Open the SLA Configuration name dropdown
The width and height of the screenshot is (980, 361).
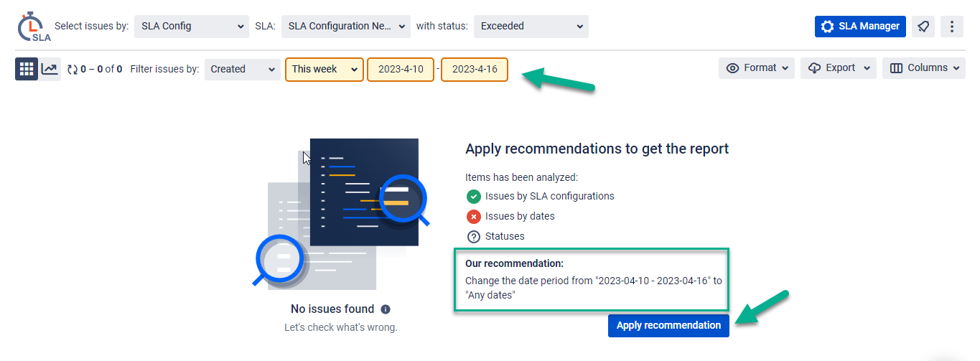[346, 27]
